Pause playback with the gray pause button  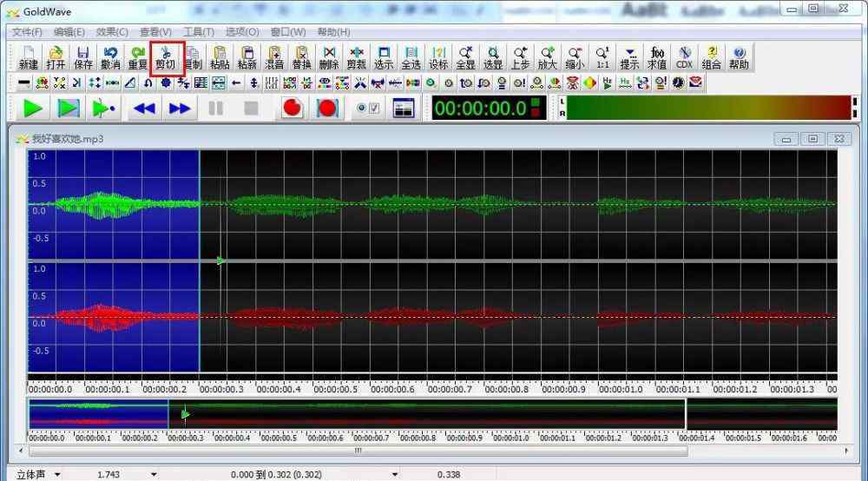pyautogui.click(x=216, y=109)
